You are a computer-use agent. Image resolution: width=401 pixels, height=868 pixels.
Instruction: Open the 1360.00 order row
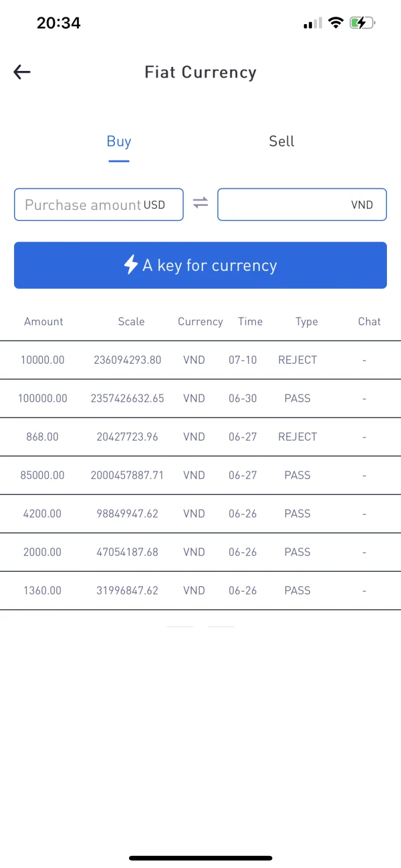200,590
